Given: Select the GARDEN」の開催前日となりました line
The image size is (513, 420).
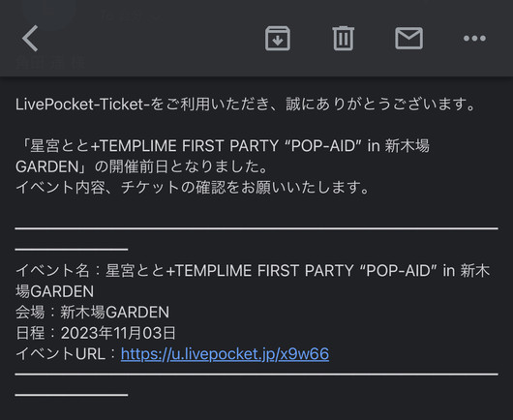Looking at the screenshot, I should tap(141, 166).
